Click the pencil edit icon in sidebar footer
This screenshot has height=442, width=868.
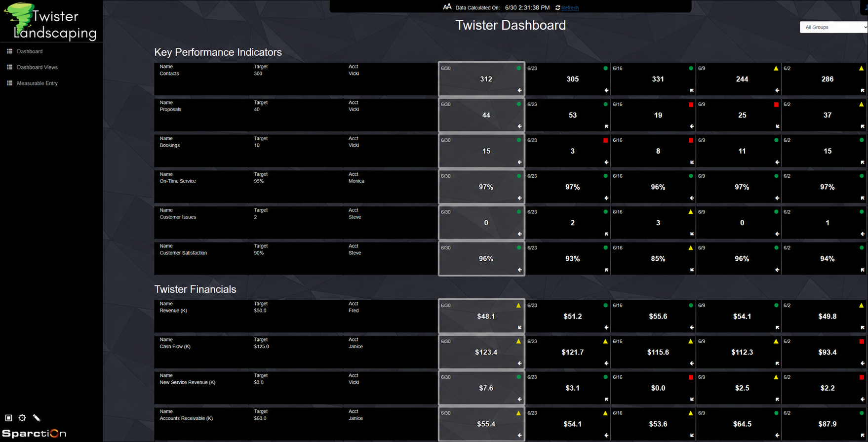37,418
